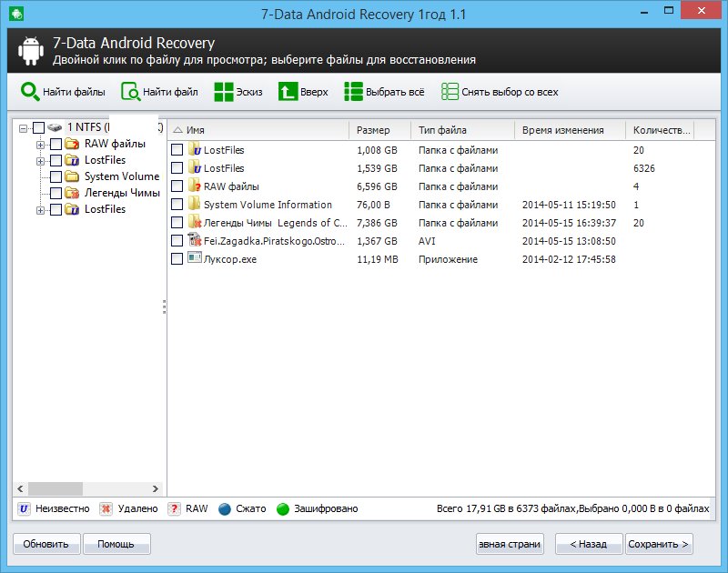Click the Fei.Zagadka AVI file icon
Image resolution: width=728 pixels, height=573 pixels.
pyautogui.click(x=195, y=240)
